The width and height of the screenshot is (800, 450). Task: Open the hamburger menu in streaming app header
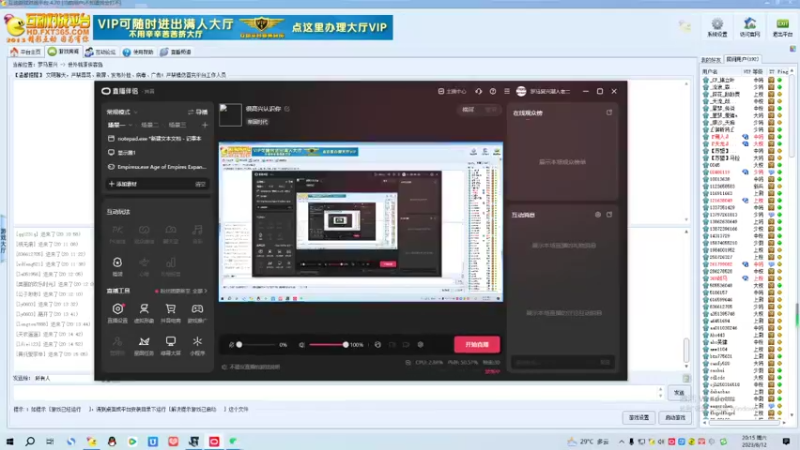point(507,91)
